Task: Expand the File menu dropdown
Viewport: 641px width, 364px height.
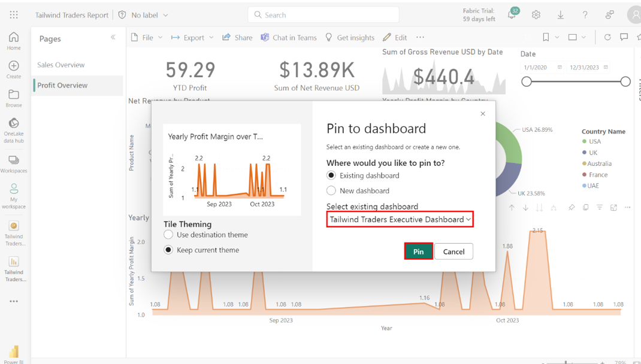Action: [x=147, y=38]
